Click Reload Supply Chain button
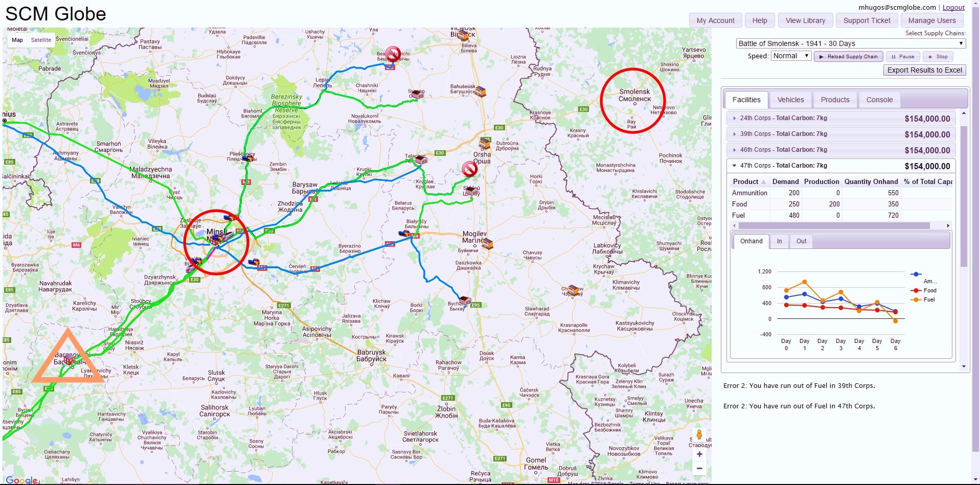The image size is (980, 485). [848, 57]
